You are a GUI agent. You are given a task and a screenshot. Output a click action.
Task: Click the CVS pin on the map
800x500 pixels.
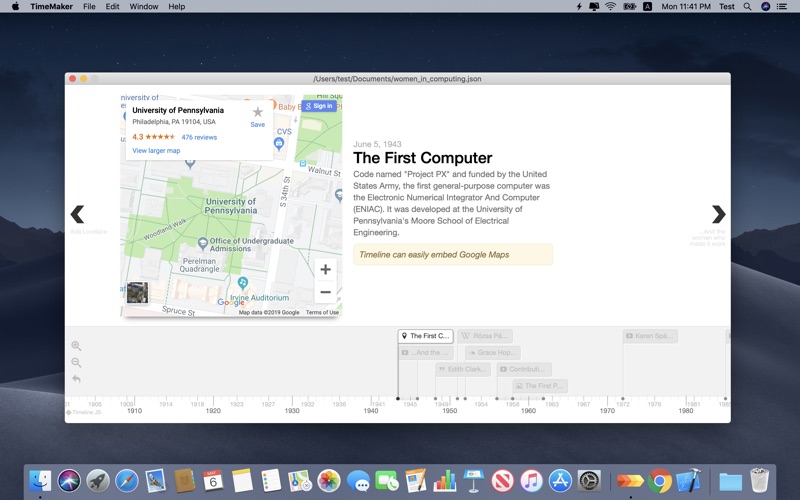(x=279, y=144)
